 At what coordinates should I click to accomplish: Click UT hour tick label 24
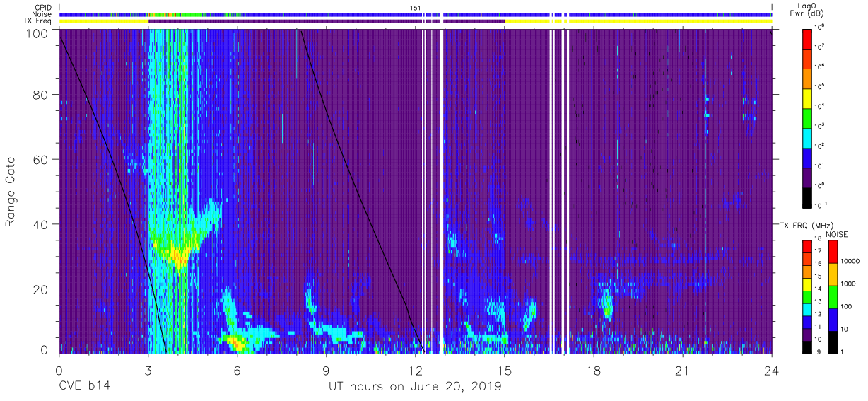tap(772, 371)
